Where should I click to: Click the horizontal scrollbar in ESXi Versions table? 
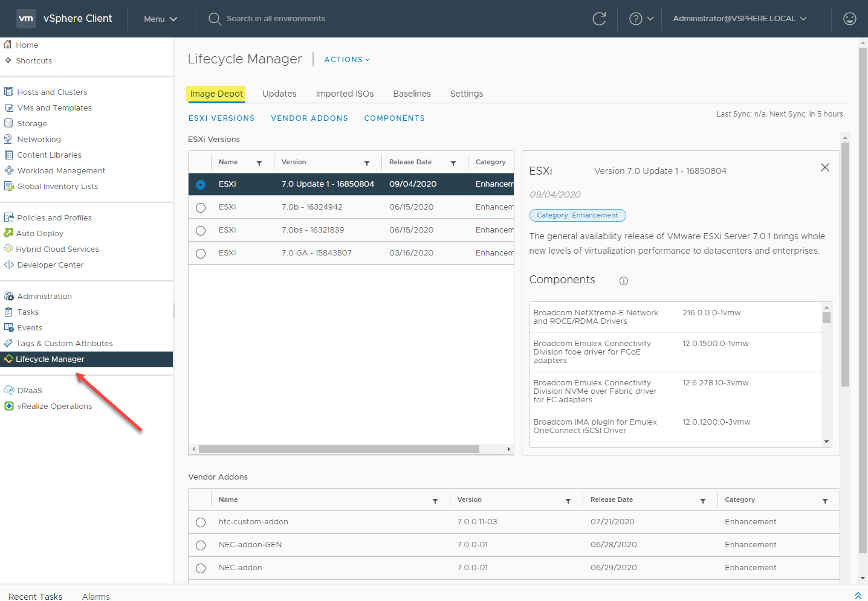(x=338, y=449)
